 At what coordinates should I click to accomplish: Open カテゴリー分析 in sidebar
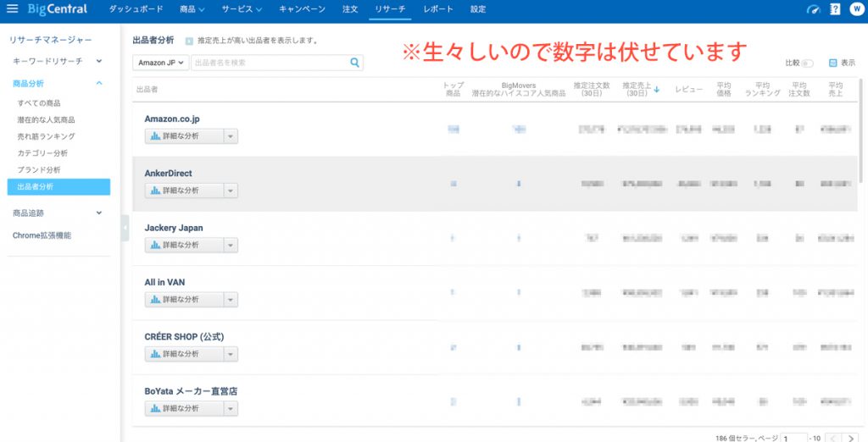click(42, 153)
